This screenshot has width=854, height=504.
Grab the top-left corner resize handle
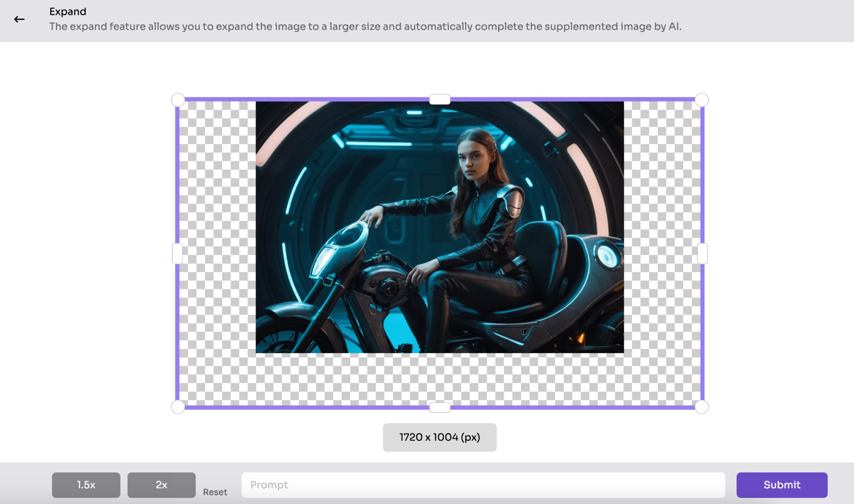[178, 100]
